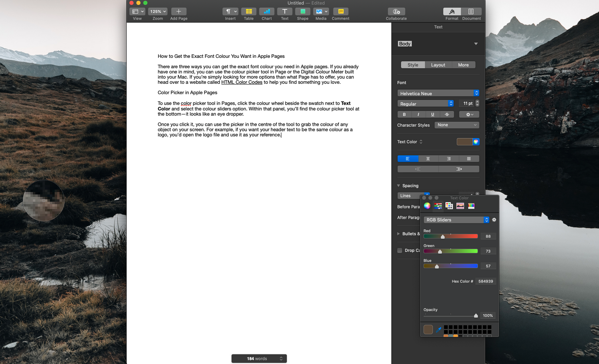Toggle center text alignment
Viewport: 599px width, 364px height.
428,159
